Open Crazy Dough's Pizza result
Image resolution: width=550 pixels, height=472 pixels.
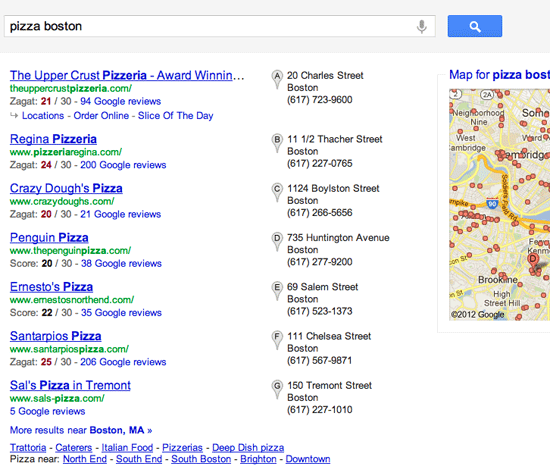point(66,188)
